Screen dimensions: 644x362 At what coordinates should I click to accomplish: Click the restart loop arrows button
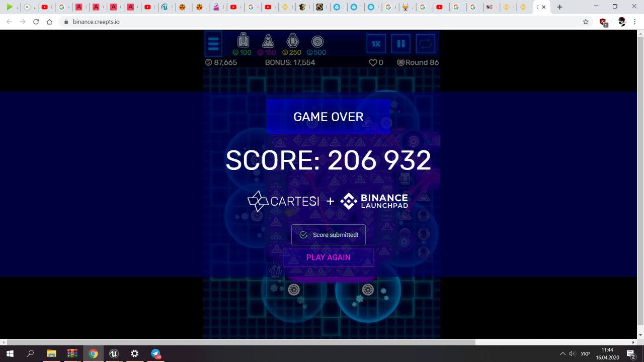426,44
